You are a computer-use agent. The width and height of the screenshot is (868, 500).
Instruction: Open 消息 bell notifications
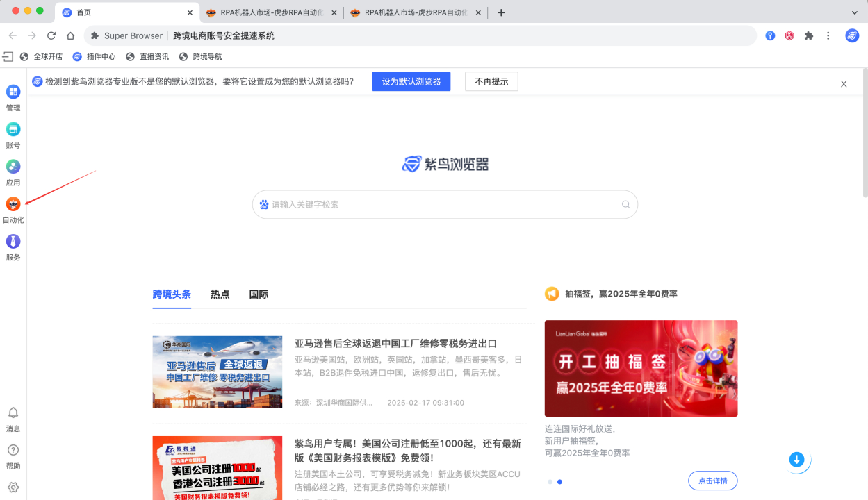pos(13,413)
